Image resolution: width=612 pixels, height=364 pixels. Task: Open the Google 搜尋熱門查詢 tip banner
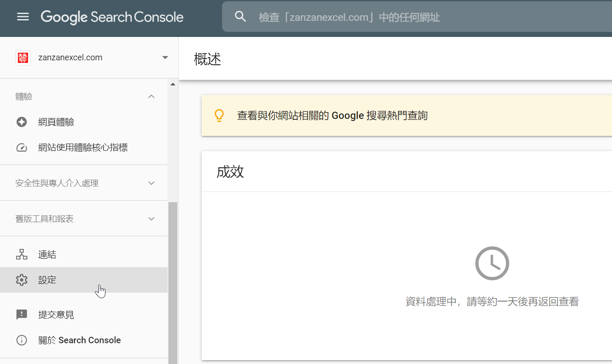point(407,116)
